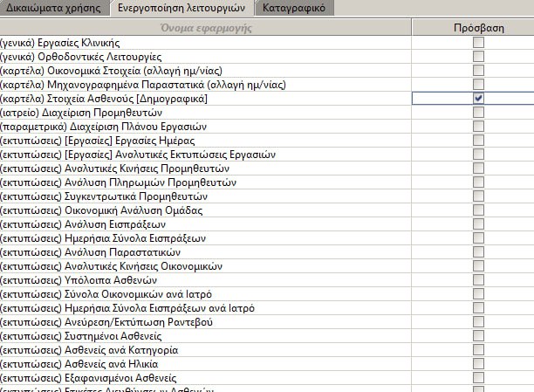Uncheck access for Στοιχεία Ασθενούς [Δημογραφικά]
The height and width of the screenshot is (392, 534).
(x=478, y=99)
